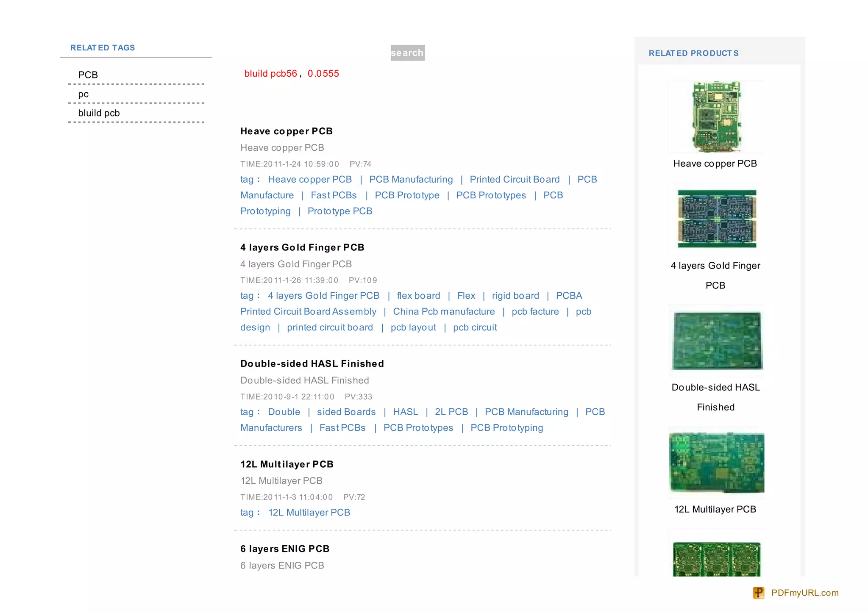Select the bluild pcb related tag

tap(99, 113)
